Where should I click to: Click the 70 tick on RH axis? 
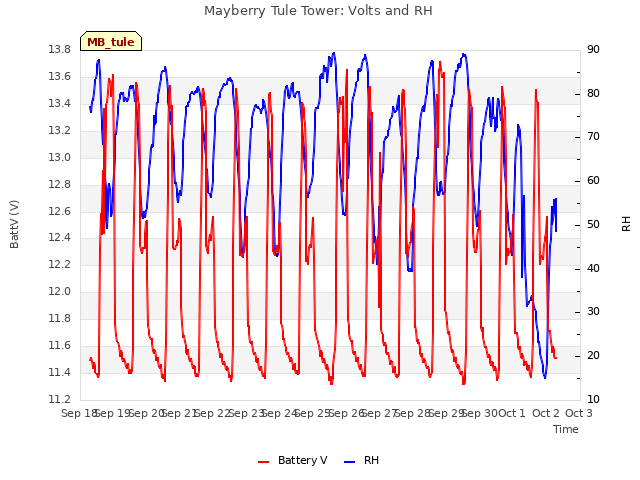click(593, 136)
